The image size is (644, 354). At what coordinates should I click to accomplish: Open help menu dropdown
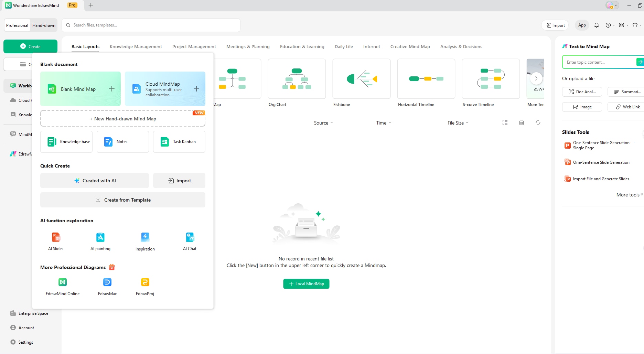coord(610,25)
